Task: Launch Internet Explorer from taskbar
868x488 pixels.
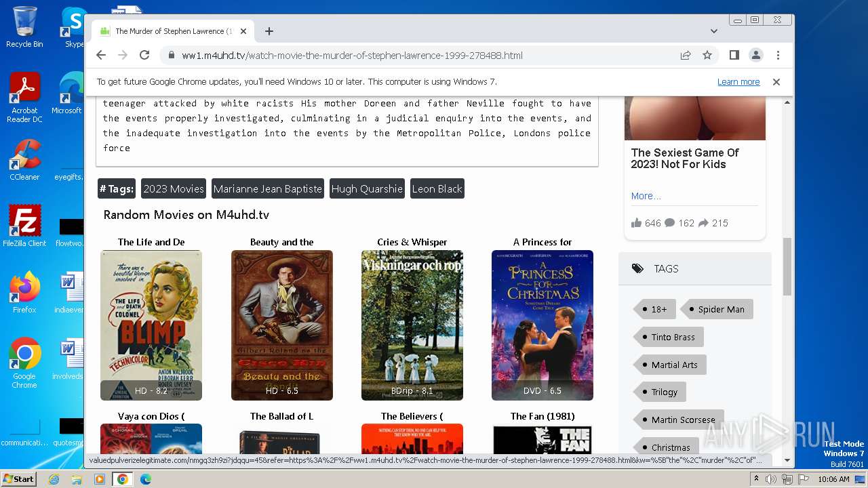Action: click(54, 479)
